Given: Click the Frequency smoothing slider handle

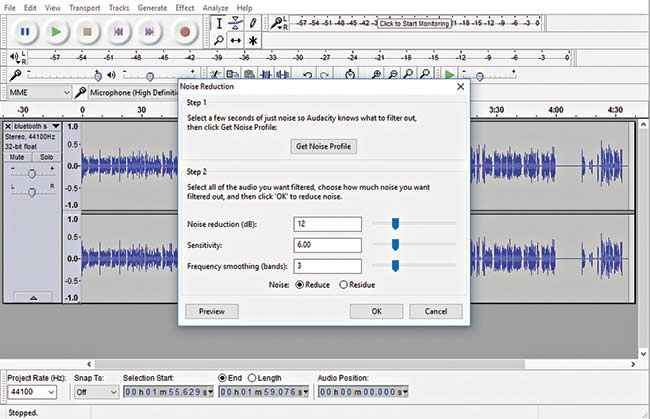Looking at the screenshot, I should 395,266.
